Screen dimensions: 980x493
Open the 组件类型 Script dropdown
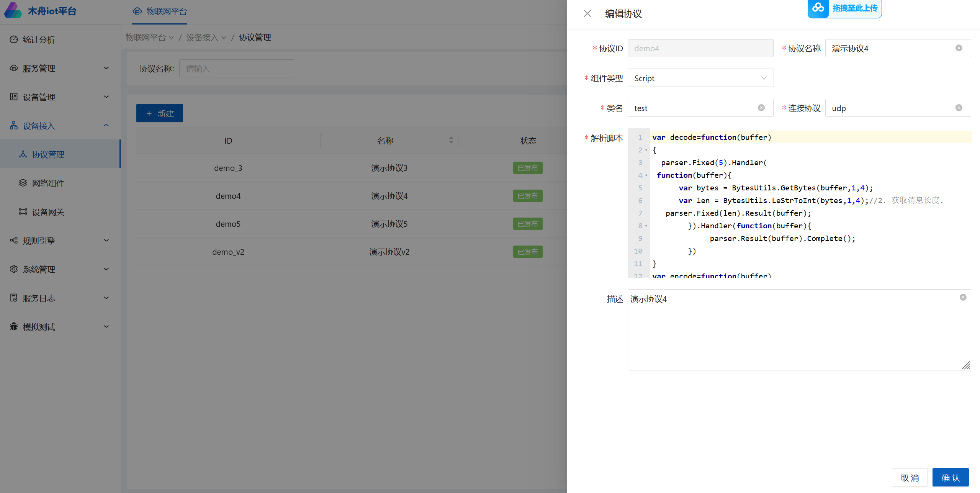point(700,78)
